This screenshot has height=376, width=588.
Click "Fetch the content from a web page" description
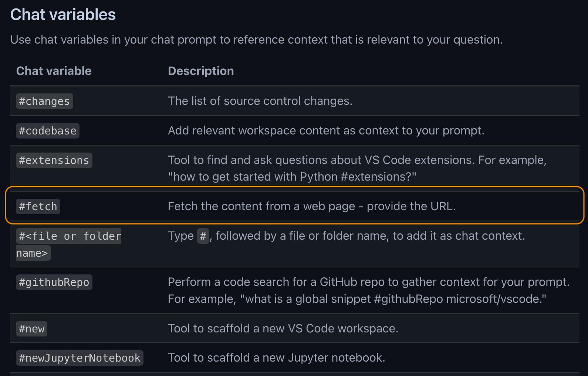click(x=312, y=206)
